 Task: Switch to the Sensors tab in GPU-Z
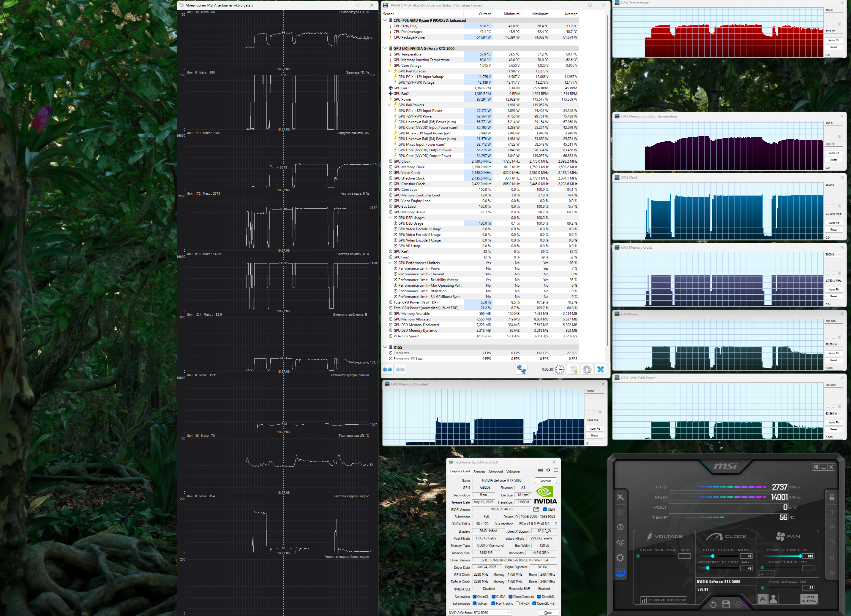479,472
